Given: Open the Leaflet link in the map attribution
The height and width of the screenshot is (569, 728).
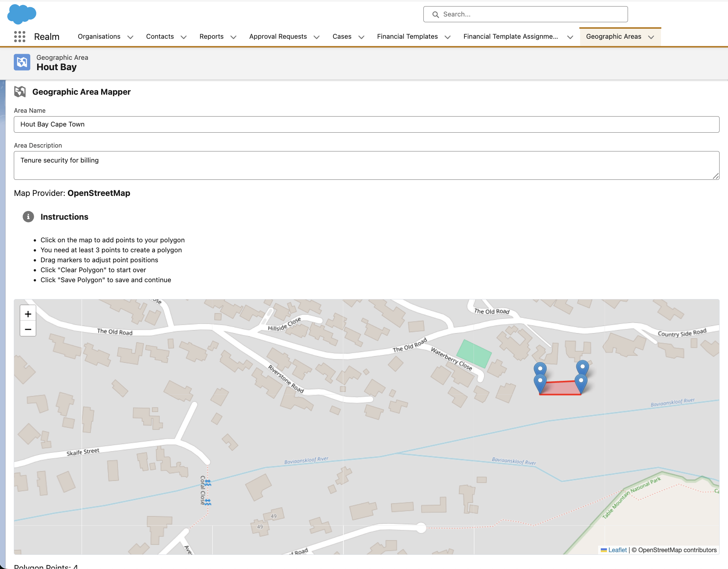Looking at the screenshot, I should (x=618, y=550).
